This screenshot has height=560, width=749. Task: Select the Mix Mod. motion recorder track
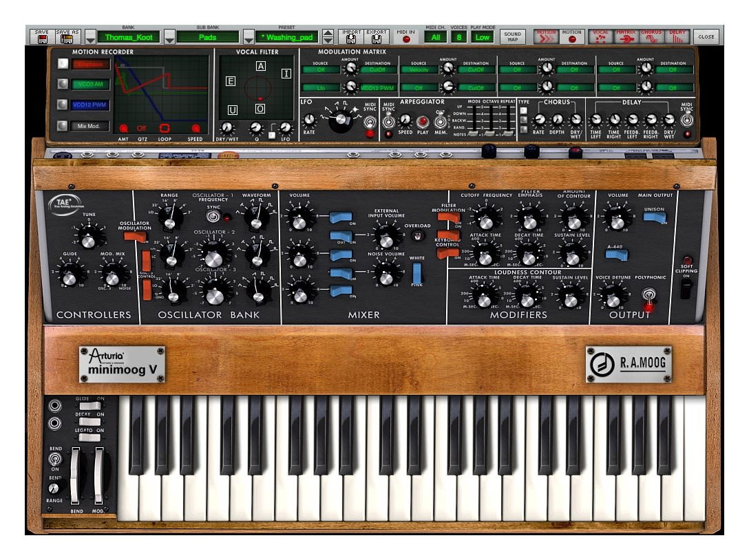click(x=90, y=126)
